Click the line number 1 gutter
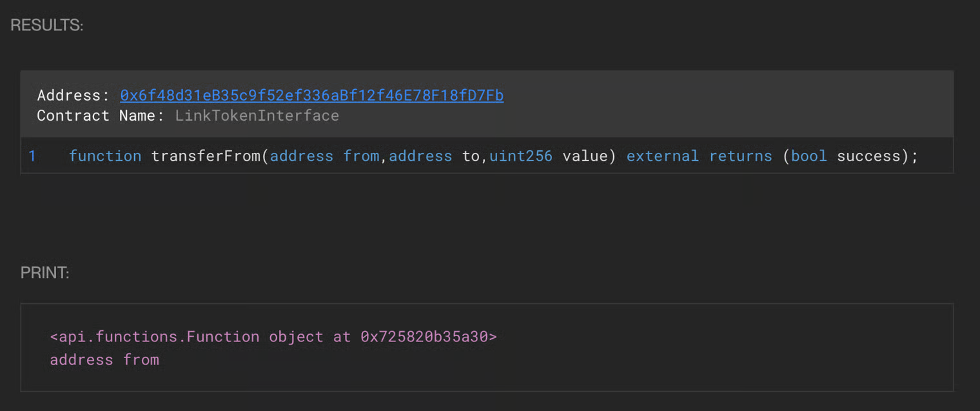This screenshot has width=980, height=411. click(32, 156)
